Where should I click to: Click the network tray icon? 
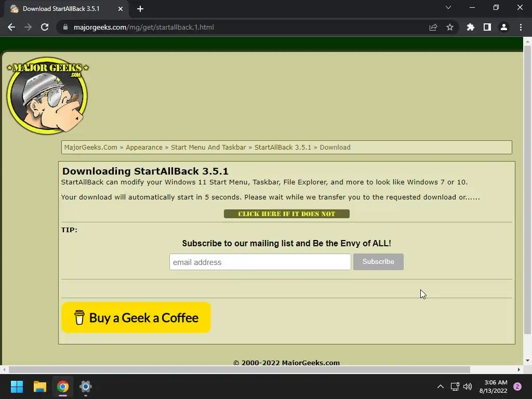tap(455, 387)
